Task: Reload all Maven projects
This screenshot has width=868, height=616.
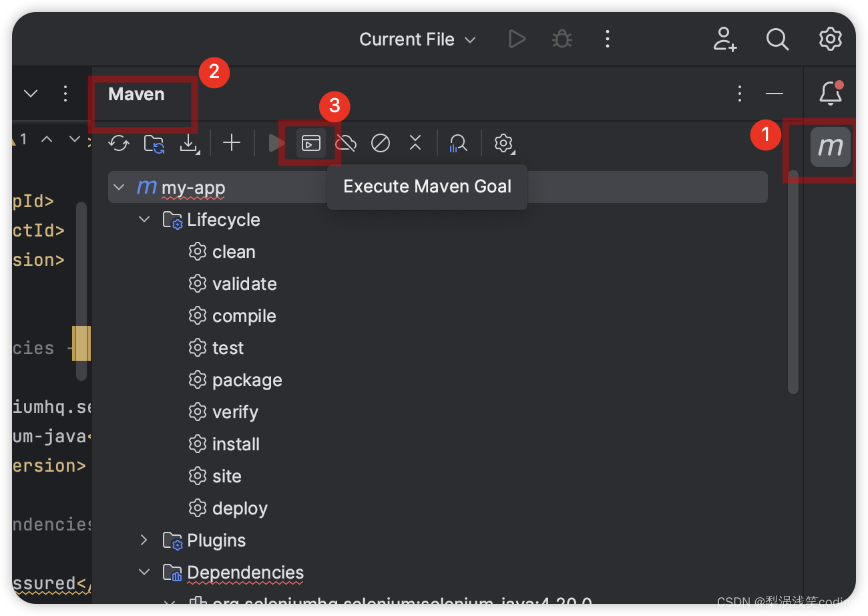Action: coord(119,143)
